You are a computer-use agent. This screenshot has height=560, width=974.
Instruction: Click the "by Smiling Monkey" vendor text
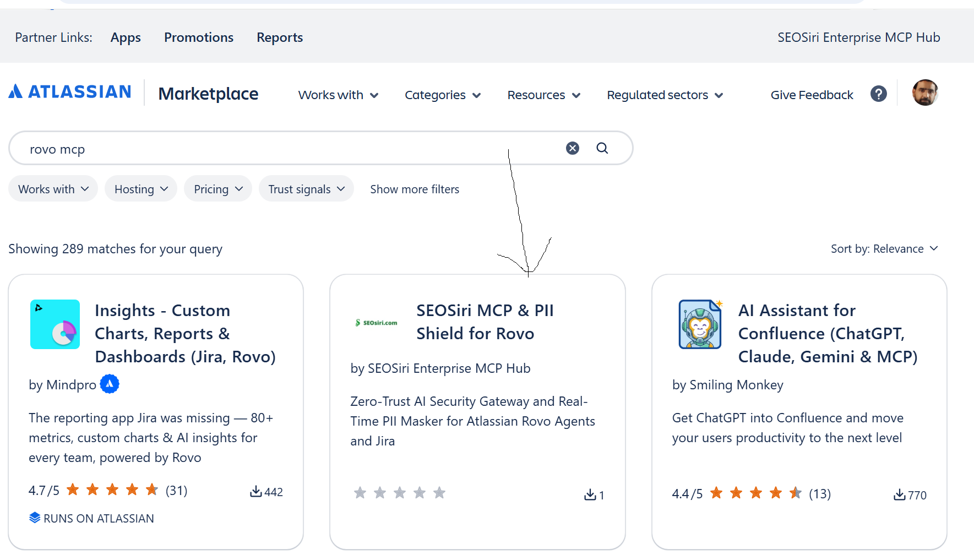point(727,384)
